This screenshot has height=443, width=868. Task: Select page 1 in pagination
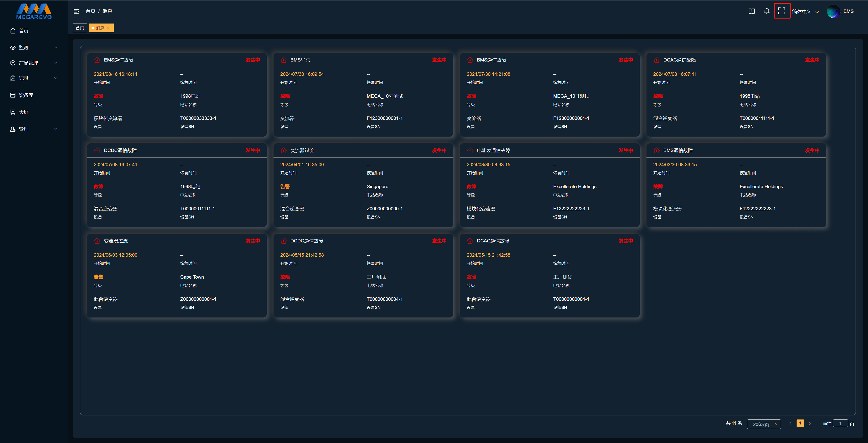pos(800,423)
